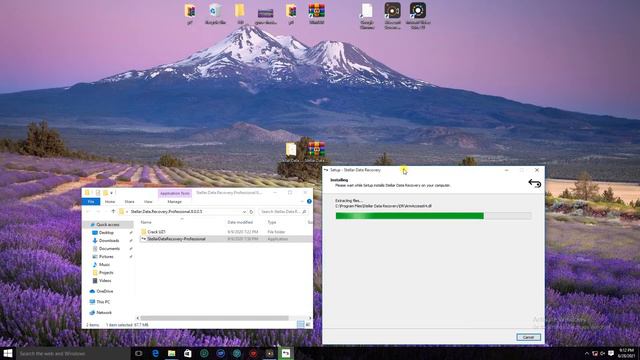This screenshot has height=360, width=640.
Task: Open Videos in the navigation pane
Action: tap(105, 281)
